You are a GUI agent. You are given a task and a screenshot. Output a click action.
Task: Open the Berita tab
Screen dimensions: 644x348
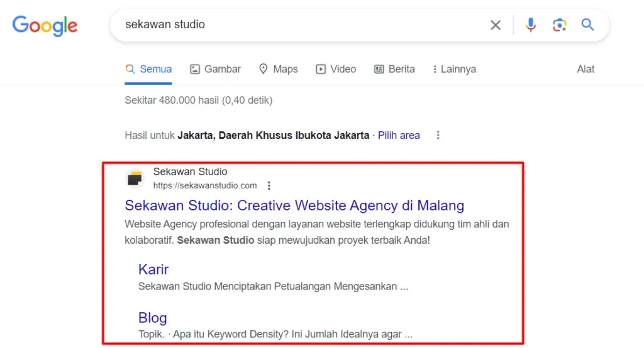pyautogui.click(x=394, y=69)
